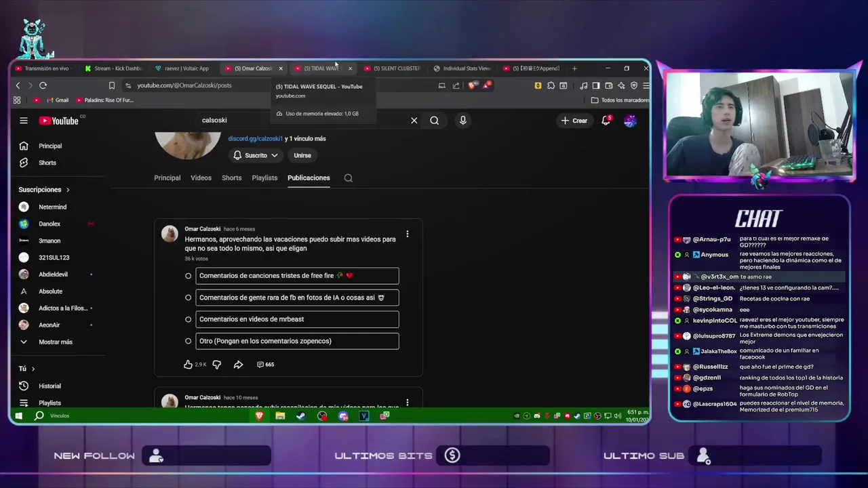Screen dimensions: 868x488
Task: Switch to the channel Principal tab
Action: 167,178
